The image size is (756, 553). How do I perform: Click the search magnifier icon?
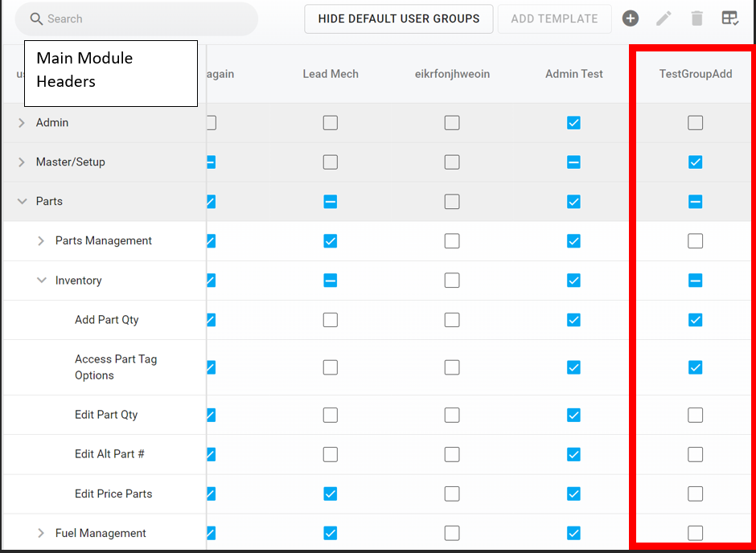point(36,18)
